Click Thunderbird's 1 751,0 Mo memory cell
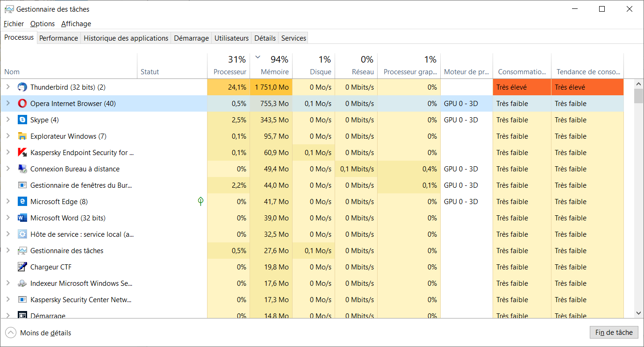 271,87
